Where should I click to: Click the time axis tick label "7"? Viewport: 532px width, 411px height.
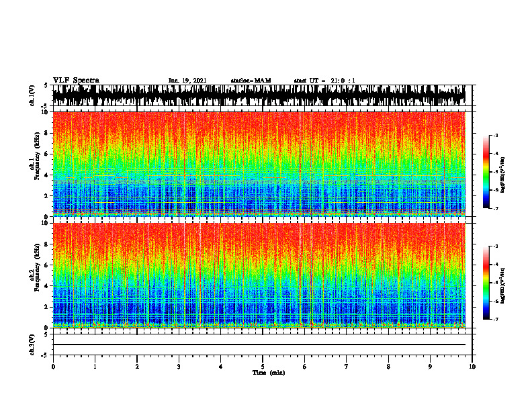[347, 367]
